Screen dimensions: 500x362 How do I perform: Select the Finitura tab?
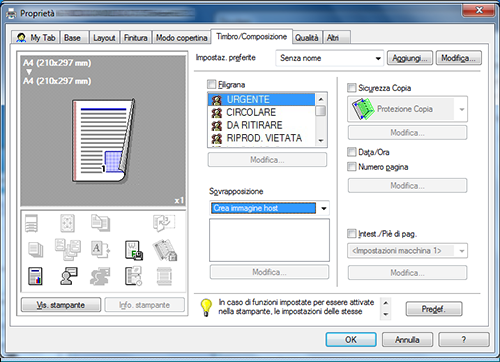[135, 38]
